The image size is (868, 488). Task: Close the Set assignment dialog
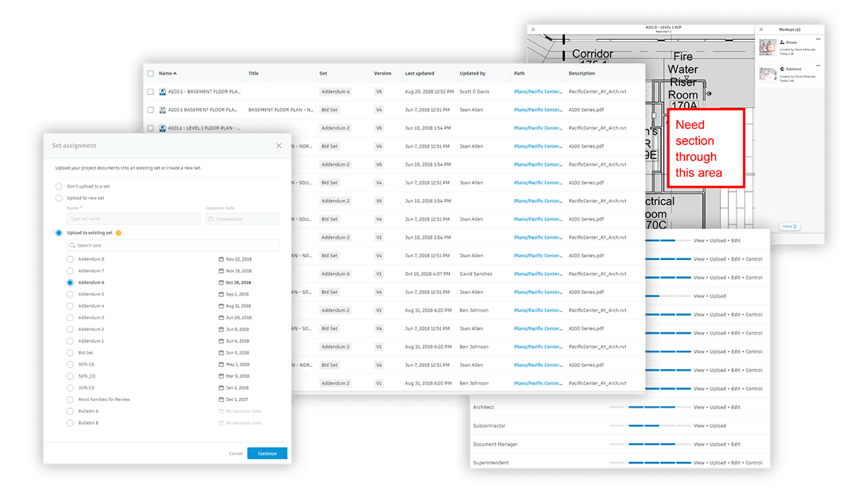pos(279,146)
